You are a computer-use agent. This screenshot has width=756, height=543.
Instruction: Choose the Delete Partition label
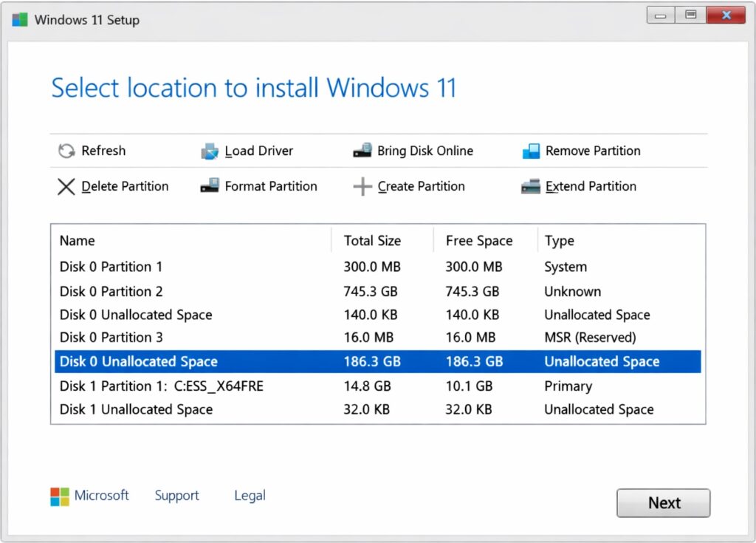125,186
